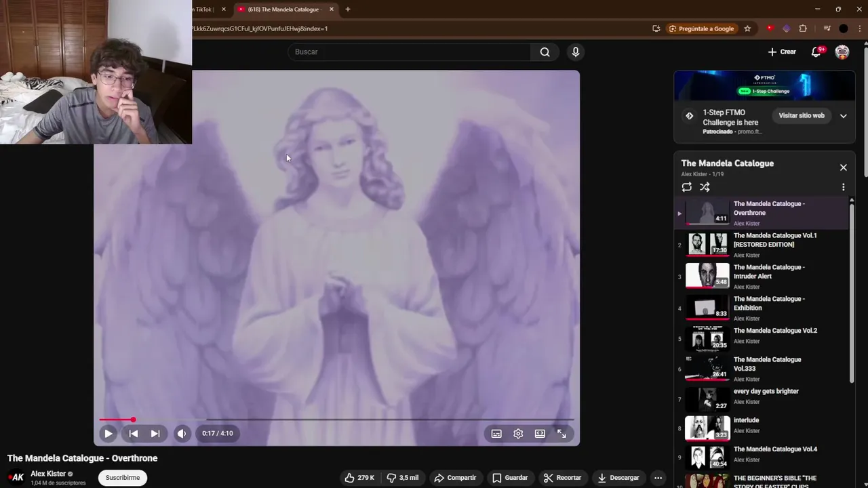Expand the sponsored ad chevron
This screenshot has width=868, height=488.
(x=843, y=116)
